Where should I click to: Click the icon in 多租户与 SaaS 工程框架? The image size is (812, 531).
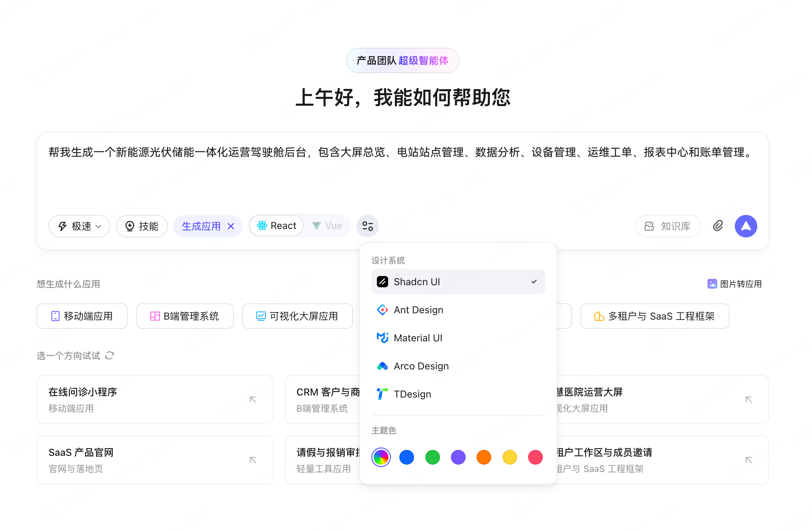(x=599, y=316)
